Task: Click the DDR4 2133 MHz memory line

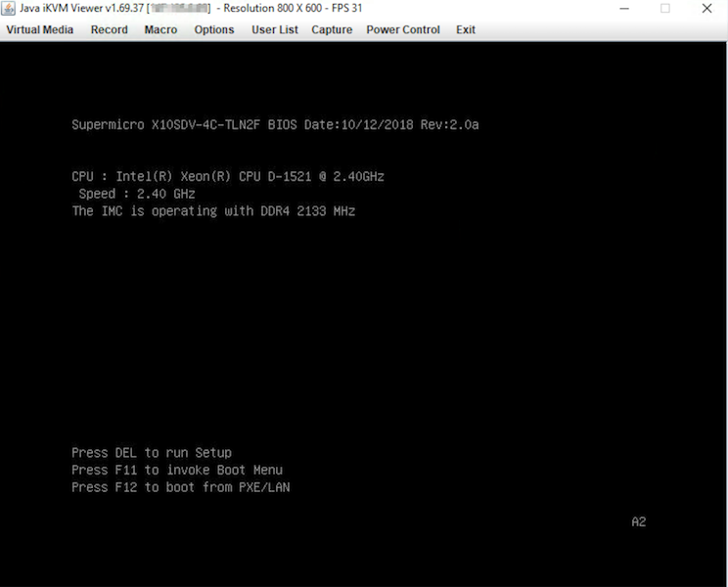Action: 213,210
